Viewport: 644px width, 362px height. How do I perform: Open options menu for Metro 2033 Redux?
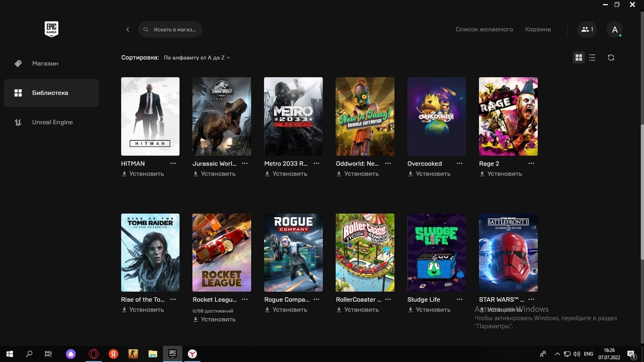point(316,163)
